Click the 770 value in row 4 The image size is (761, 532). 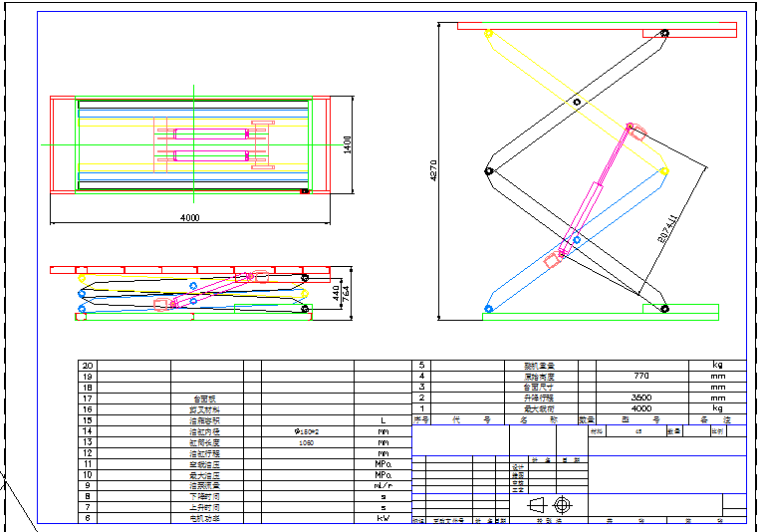click(x=641, y=376)
